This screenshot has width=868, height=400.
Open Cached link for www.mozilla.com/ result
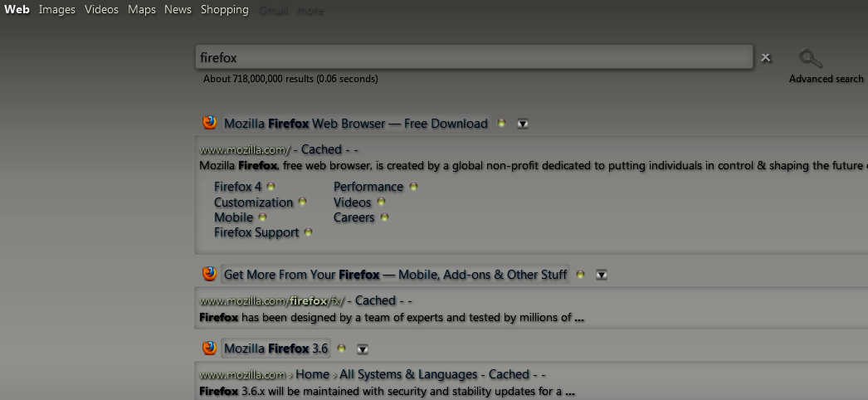tap(321, 149)
